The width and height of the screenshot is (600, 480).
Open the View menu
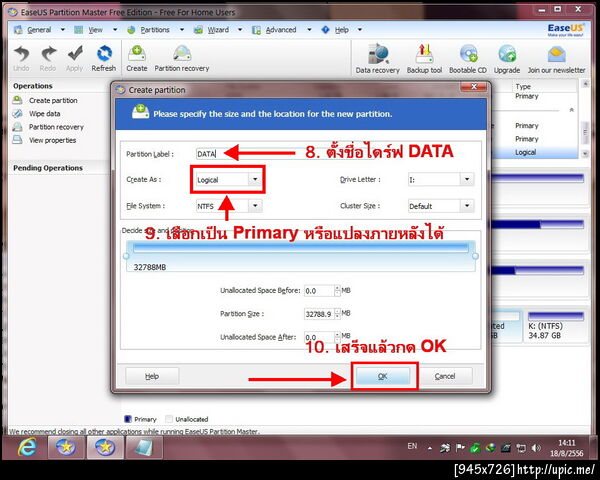[95, 30]
